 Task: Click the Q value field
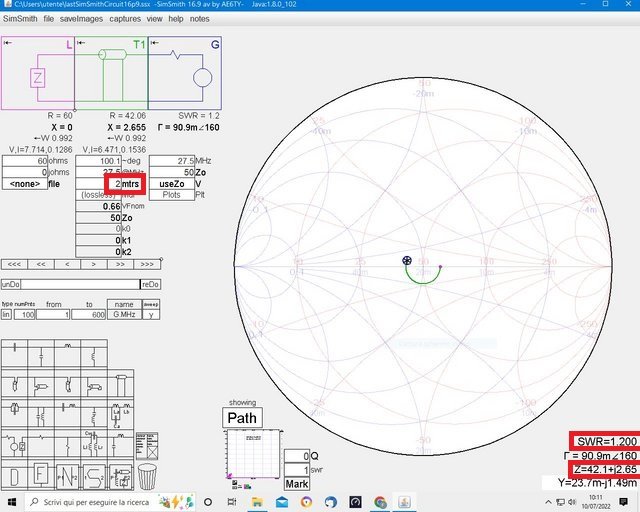pyautogui.click(x=297, y=456)
